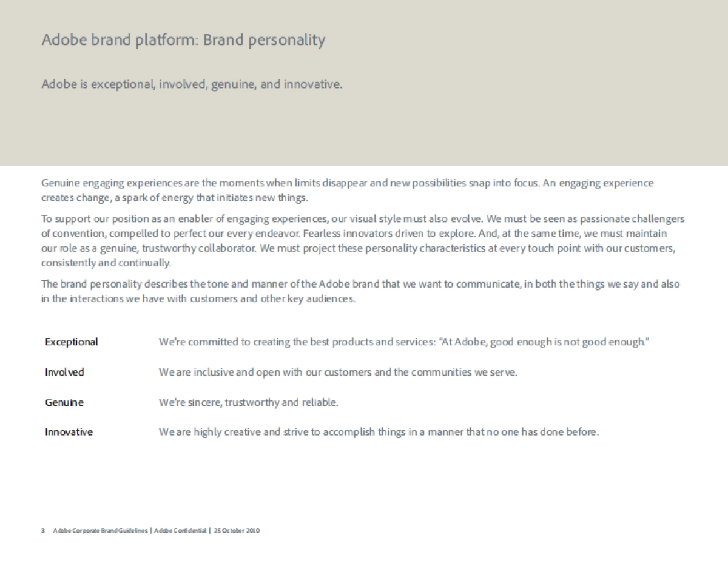Click the page number 3 in footer
The height and width of the screenshot is (563, 728).
(x=43, y=531)
